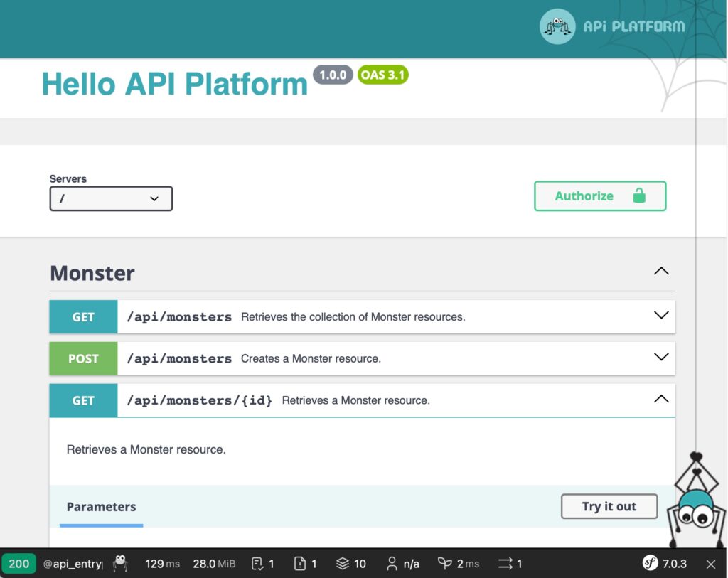Expand POST /api/monsters chevron

point(661,357)
